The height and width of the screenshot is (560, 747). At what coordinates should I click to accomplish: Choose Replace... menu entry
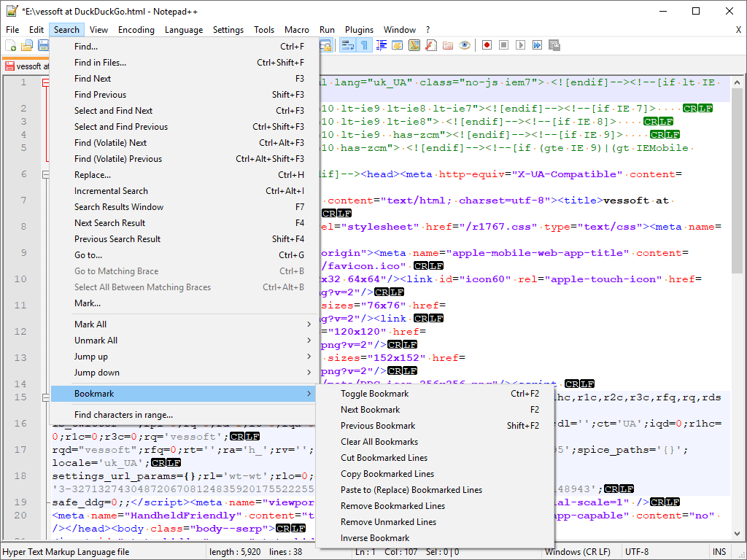pos(182,175)
